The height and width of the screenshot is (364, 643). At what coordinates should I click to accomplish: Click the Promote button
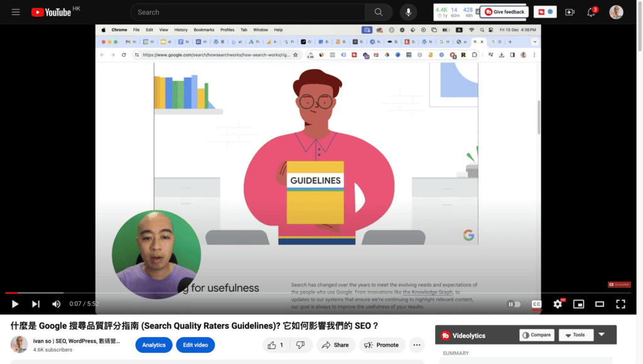click(382, 345)
